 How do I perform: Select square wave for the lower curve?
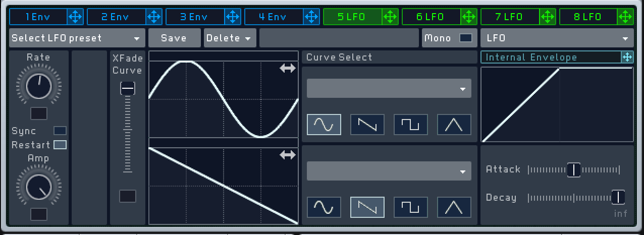pyautogui.click(x=411, y=207)
